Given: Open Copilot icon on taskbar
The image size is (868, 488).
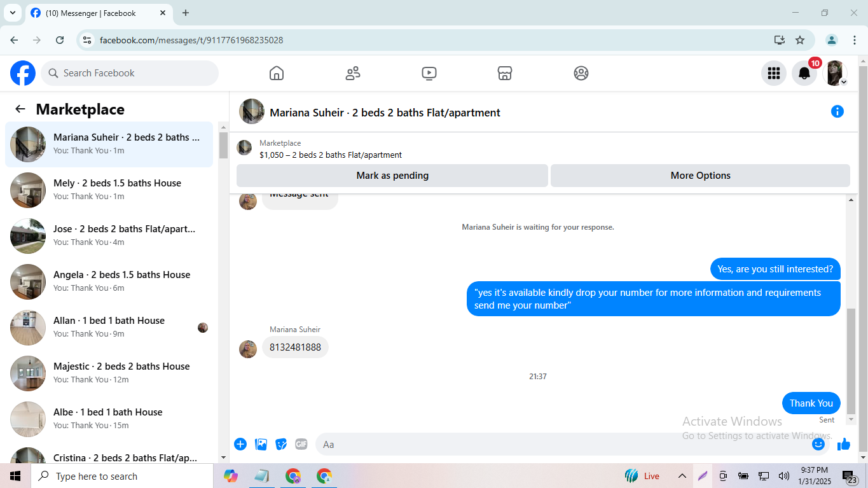Looking at the screenshot, I should (x=230, y=476).
